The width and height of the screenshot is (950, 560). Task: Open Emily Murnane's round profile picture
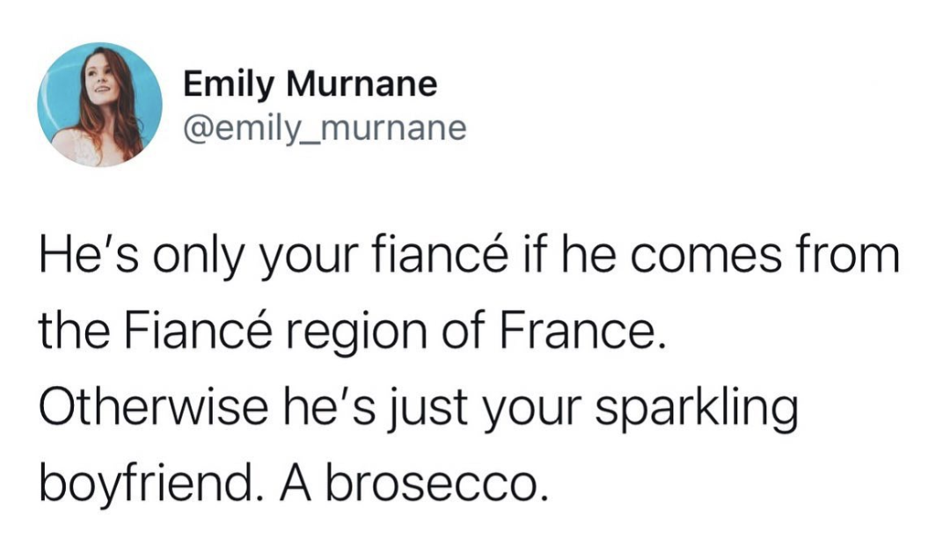pos(100,104)
